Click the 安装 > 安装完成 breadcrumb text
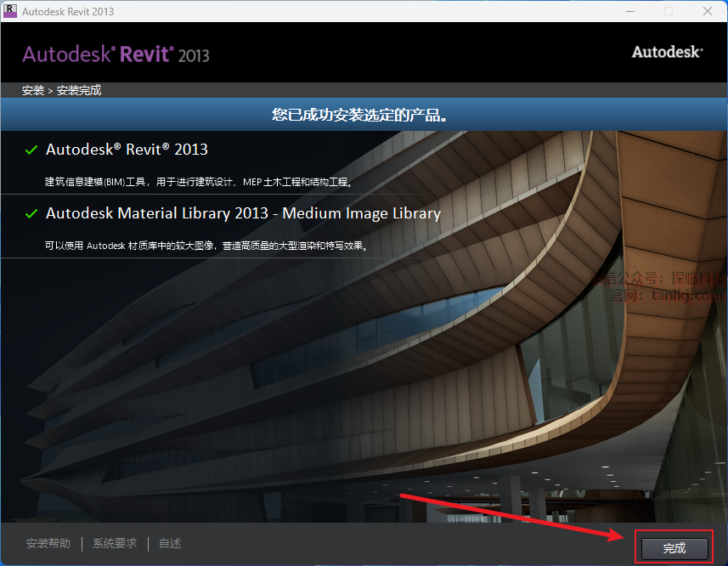The width and height of the screenshot is (728, 566). click(x=62, y=90)
